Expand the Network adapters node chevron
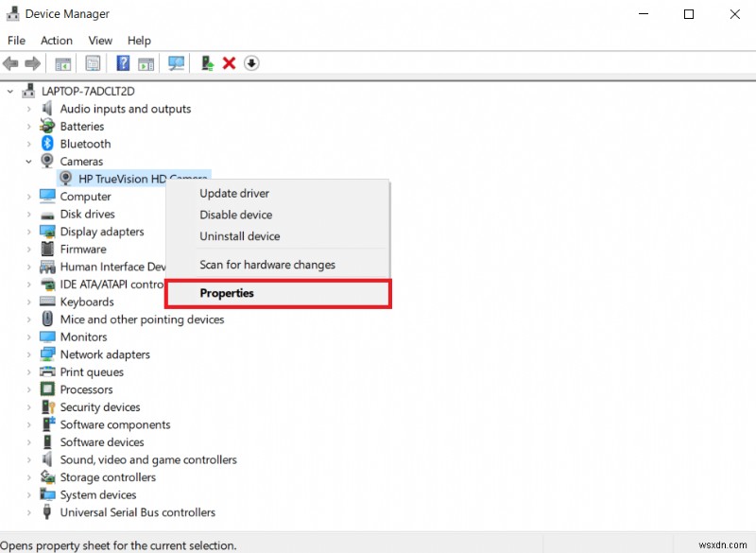The image size is (756, 553). 29,354
